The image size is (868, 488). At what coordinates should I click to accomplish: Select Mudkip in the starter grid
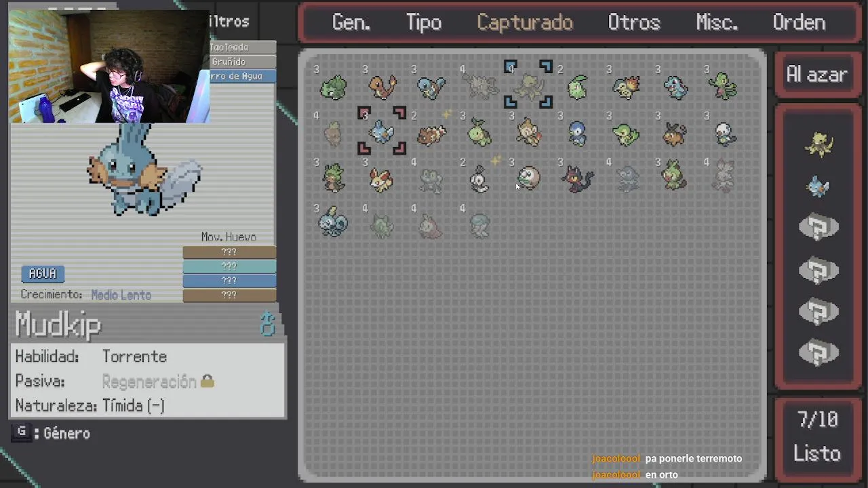[x=382, y=133]
